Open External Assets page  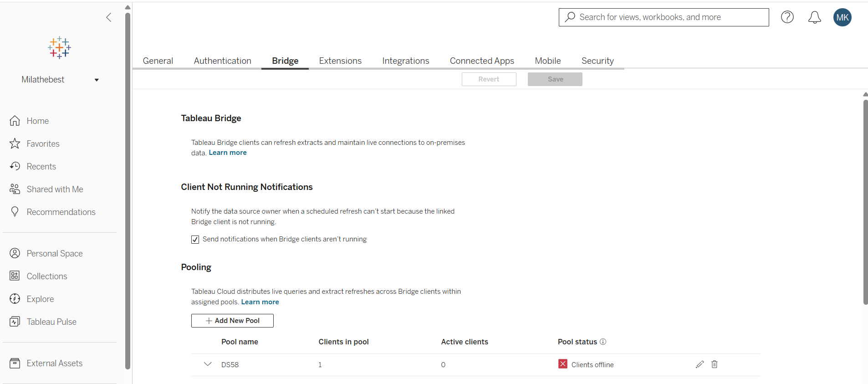55,363
